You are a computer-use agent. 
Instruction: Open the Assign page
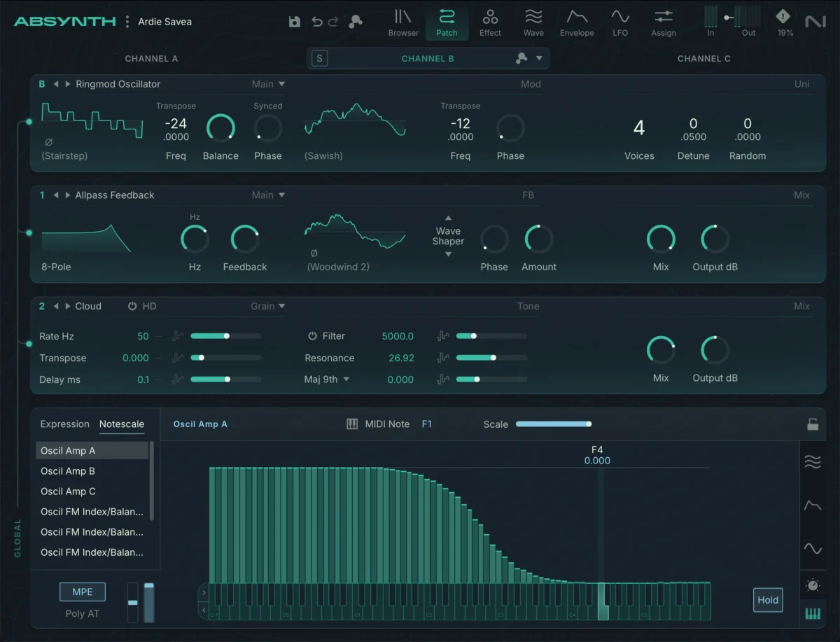664,23
